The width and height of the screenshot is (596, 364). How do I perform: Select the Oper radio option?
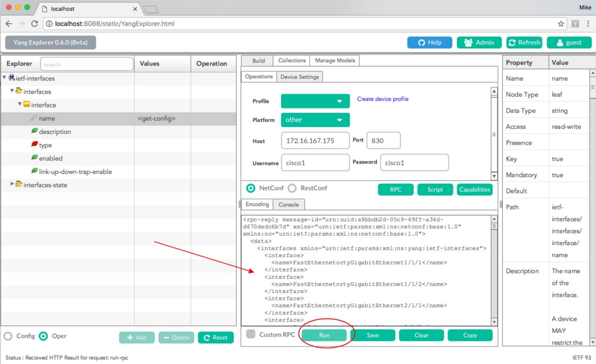(44, 336)
